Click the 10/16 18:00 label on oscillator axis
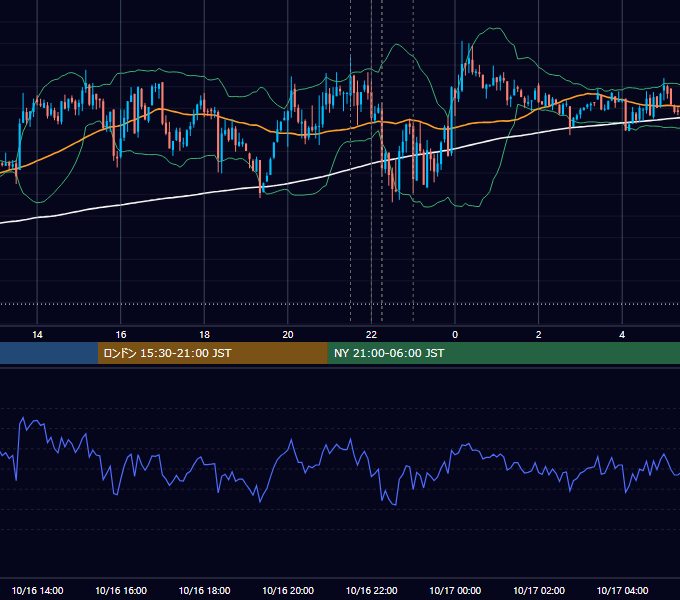 (204, 590)
